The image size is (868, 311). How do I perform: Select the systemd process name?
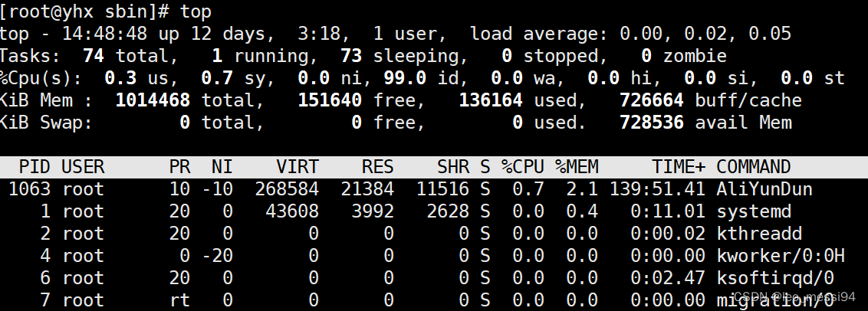(754, 211)
